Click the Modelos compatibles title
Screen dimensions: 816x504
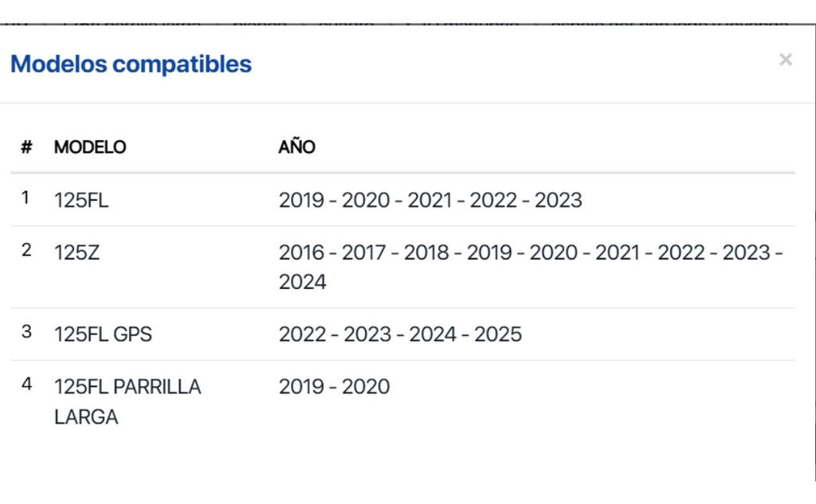(131, 64)
